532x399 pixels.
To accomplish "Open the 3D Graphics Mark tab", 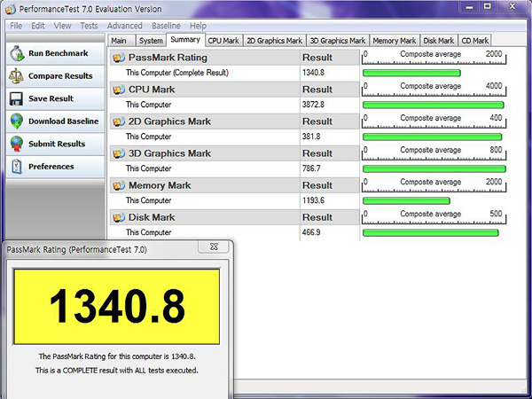I will pyautogui.click(x=338, y=41).
